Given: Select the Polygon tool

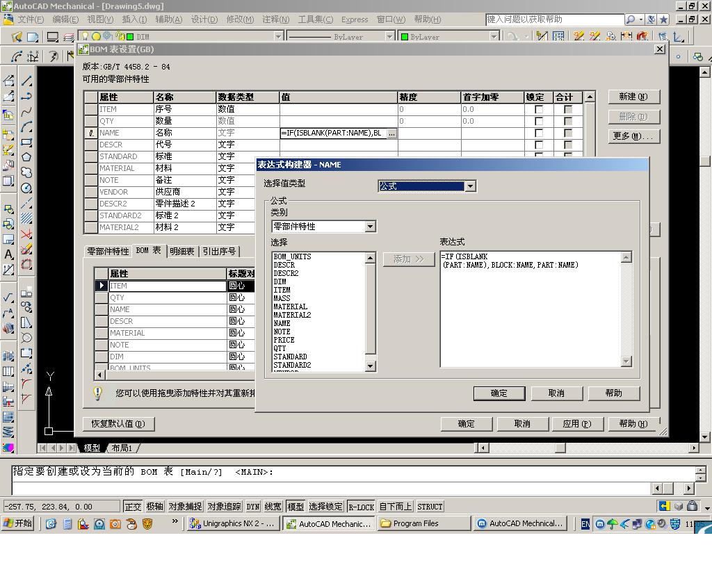Looking at the screenshot, I should pos(27,157).
